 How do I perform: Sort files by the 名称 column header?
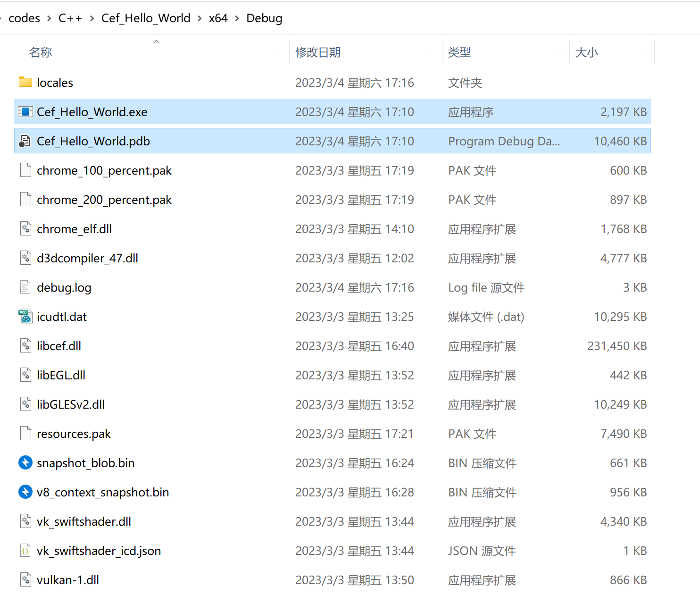[41, 52]
